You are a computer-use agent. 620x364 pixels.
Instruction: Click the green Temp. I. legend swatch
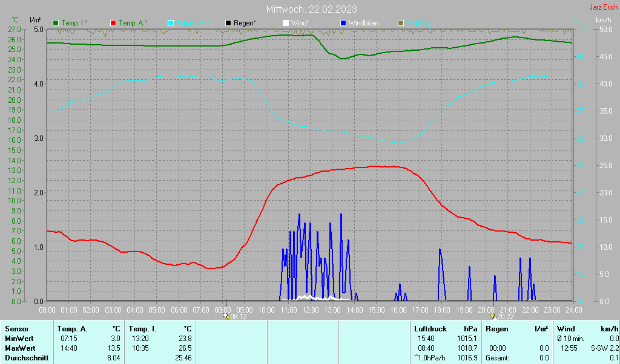[56, 24]
